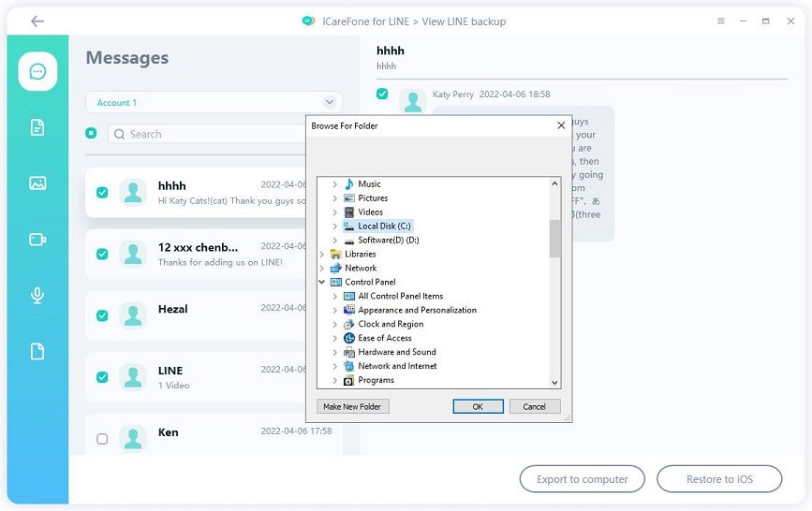This screenshot has width=812, height=511.
Task: Click the 12 xxx chenb contact avatar
Action: tap(133, 254)
